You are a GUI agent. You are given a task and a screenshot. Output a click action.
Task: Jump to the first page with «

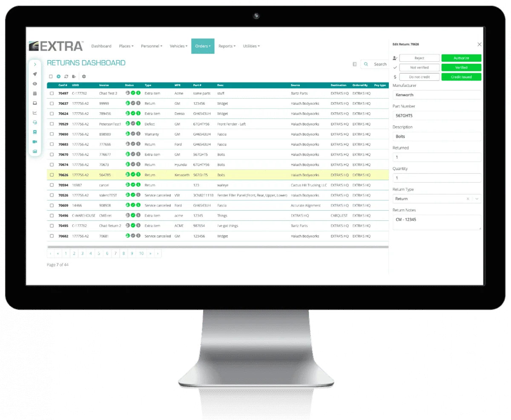[x=57, y=253]
